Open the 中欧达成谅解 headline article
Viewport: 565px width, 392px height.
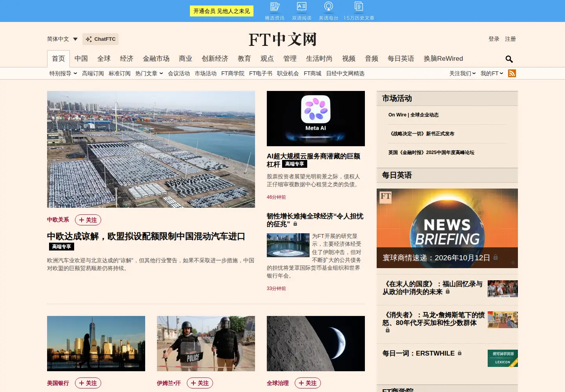[x=146, y=236]
